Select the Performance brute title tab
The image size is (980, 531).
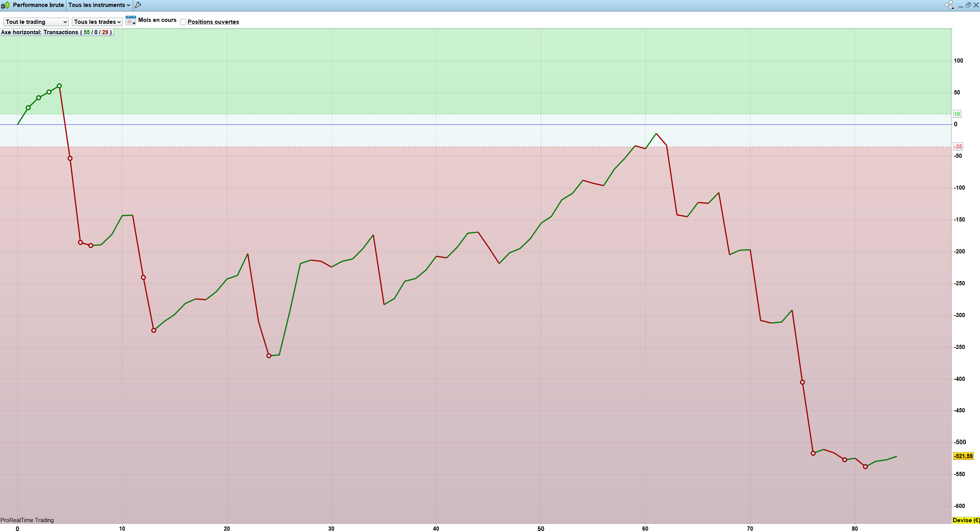[x=38, y=5]
